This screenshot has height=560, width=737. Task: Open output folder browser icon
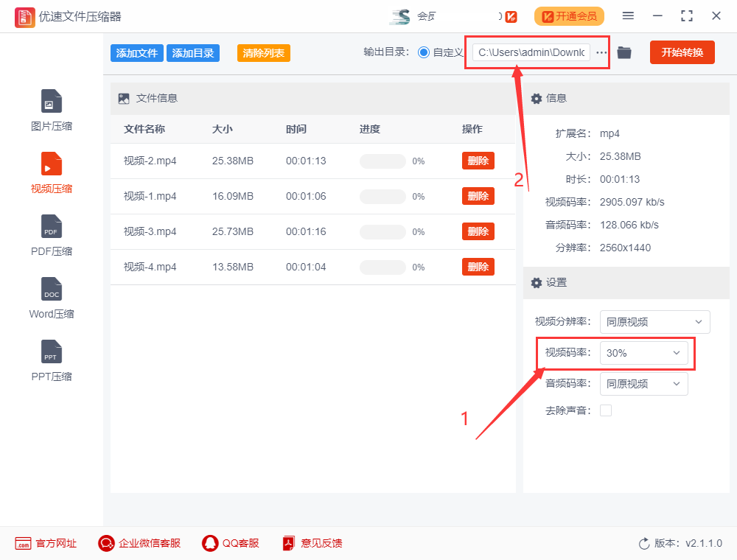624,52
